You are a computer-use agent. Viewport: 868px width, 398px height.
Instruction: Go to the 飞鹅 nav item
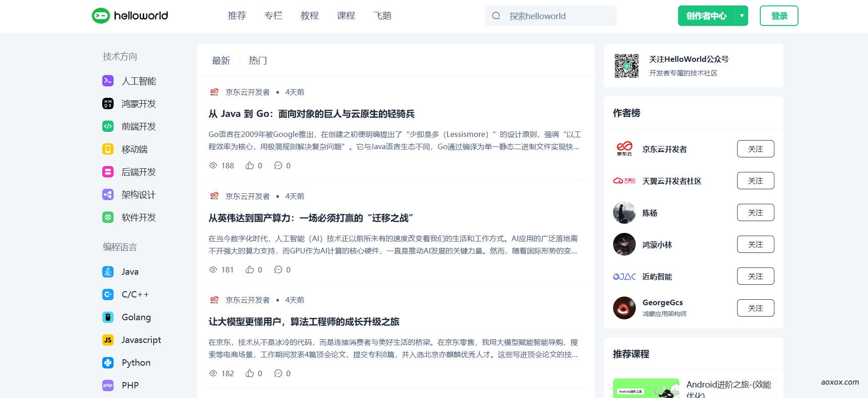click(x=382, y=16)
